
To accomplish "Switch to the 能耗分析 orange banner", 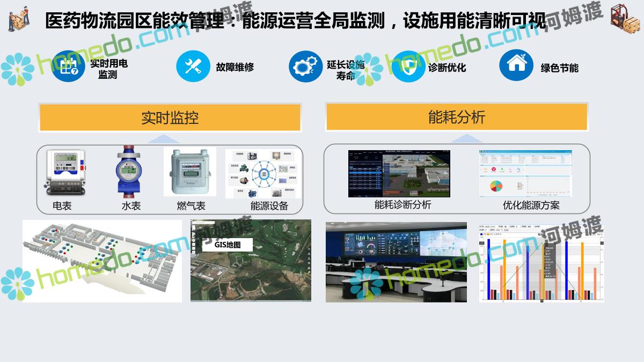I will coord(456,117).
